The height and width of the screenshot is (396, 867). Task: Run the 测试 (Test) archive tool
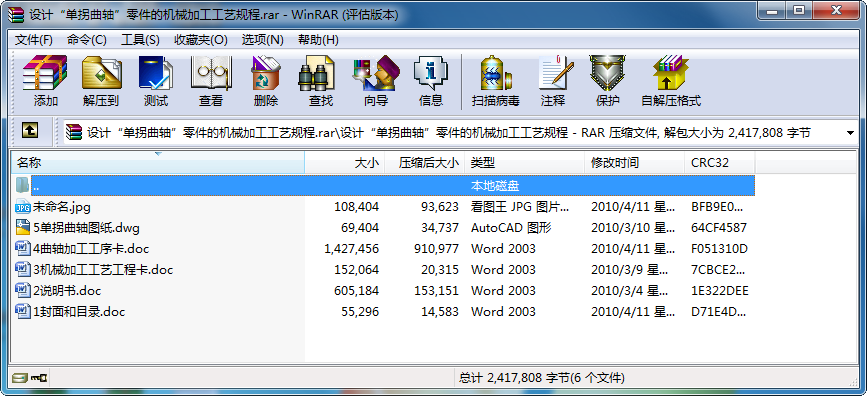(156, 81)
